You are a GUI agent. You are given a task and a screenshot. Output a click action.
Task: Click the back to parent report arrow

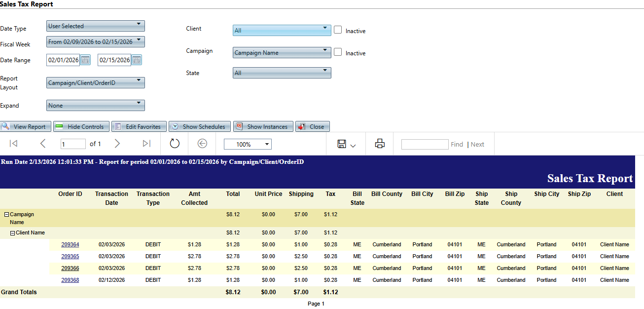(x=202, y=144)
